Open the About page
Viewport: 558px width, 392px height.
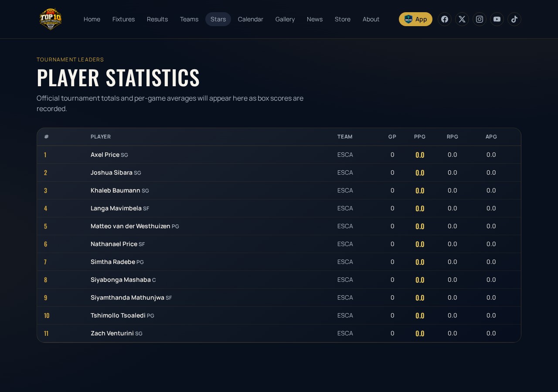tap(371, 19)
